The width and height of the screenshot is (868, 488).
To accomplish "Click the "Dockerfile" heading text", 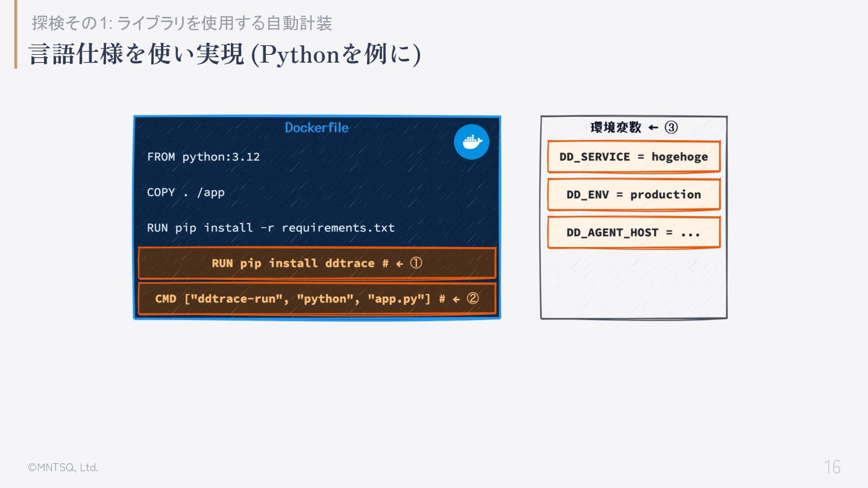I will (x=316, y=127).
